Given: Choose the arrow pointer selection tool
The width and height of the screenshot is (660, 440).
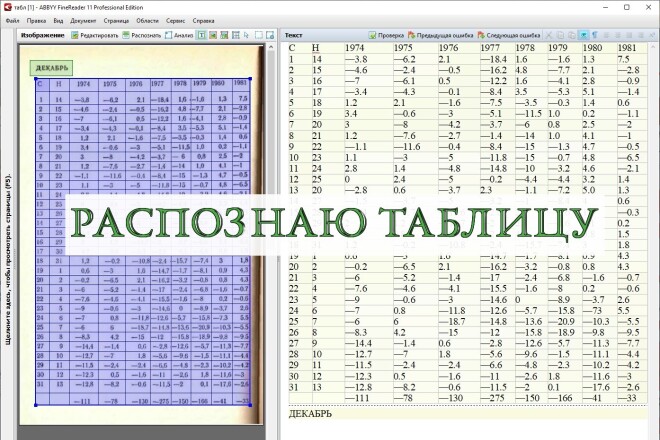Looking at the screenshot, I should 247,35.
